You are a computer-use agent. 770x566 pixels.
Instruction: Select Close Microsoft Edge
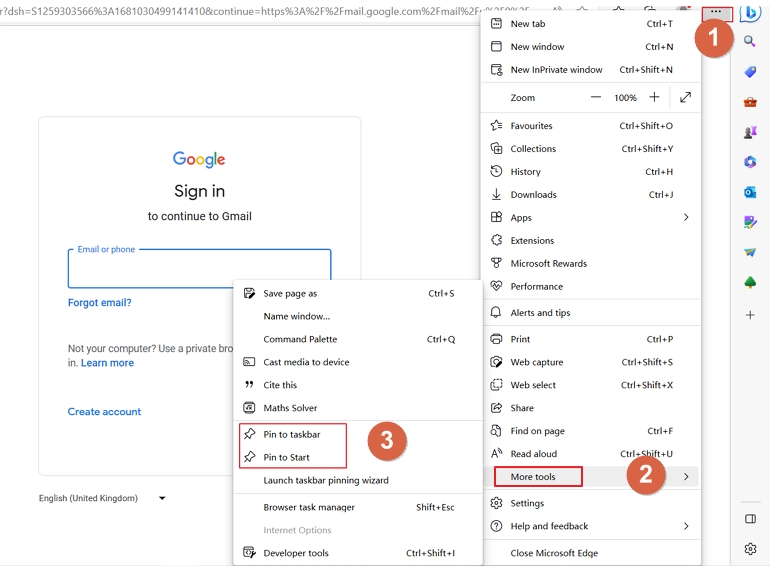tap(591, 553)
